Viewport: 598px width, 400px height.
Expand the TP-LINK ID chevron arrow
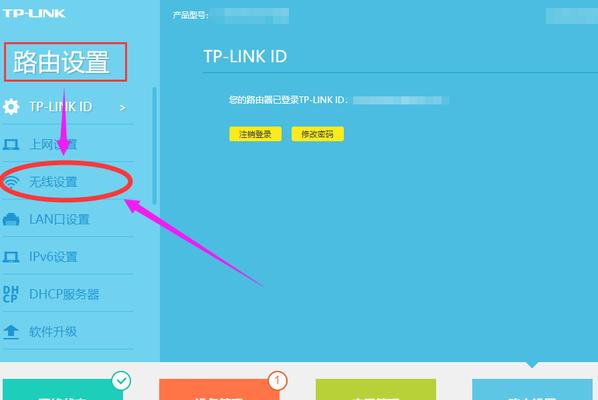122,108
